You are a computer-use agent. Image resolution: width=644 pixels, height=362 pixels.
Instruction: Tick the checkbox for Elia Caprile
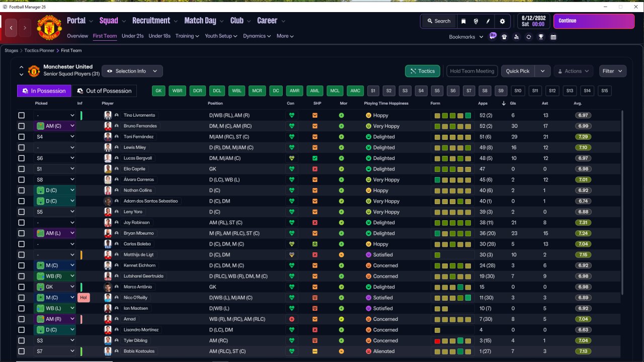pyautogui.click(x=21, y=169)
